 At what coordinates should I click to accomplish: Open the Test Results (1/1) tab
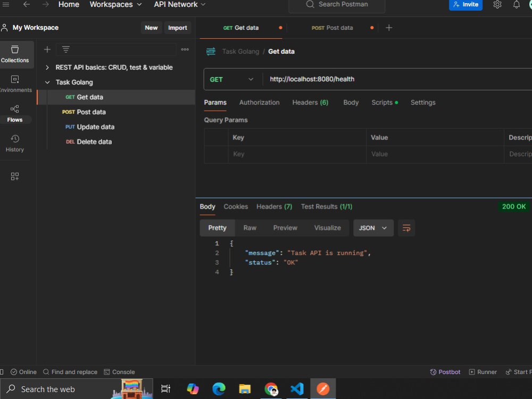327,206
